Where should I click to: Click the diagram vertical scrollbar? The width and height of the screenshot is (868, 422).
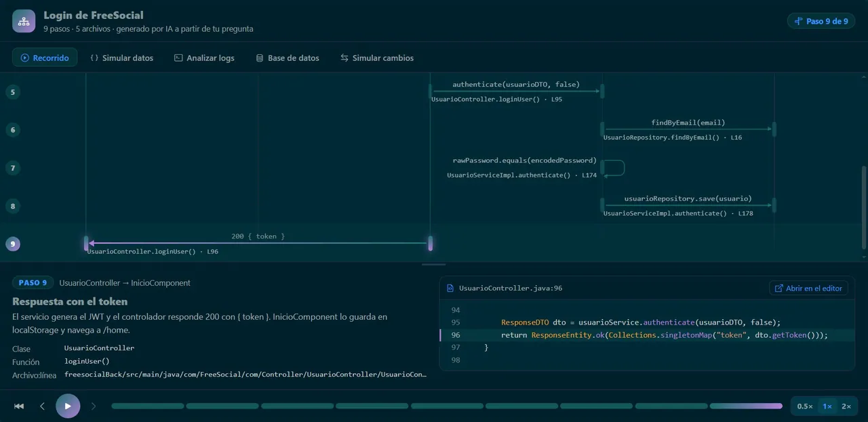pos(865,208)
